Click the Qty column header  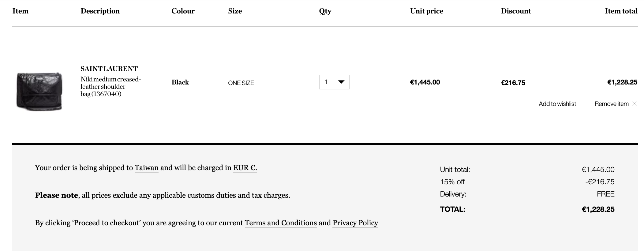325,11
